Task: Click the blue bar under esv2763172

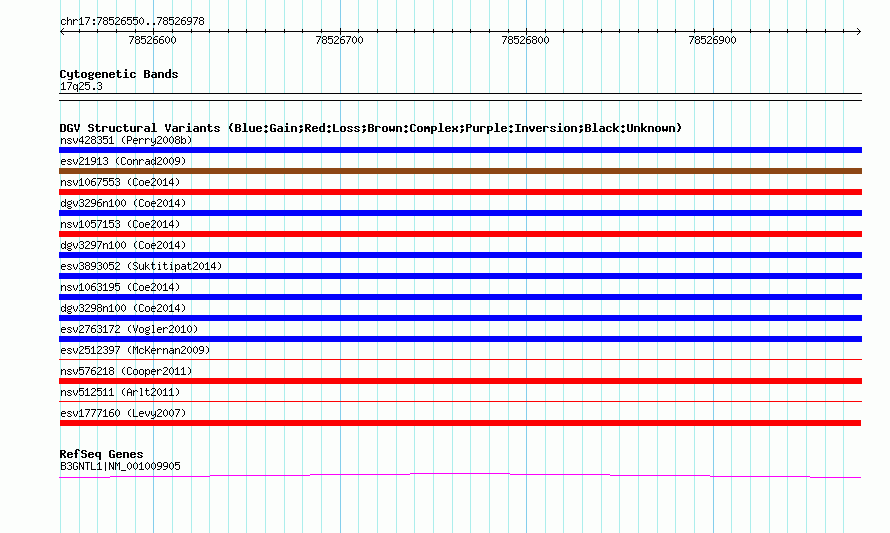Action: 460,339
